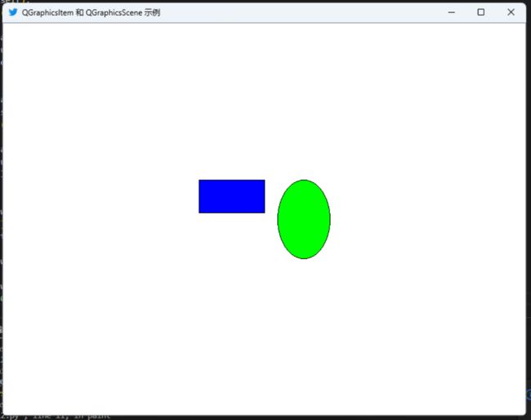
Task: Click the leftmost edge of green ellipse
Action: pos(279,219)
